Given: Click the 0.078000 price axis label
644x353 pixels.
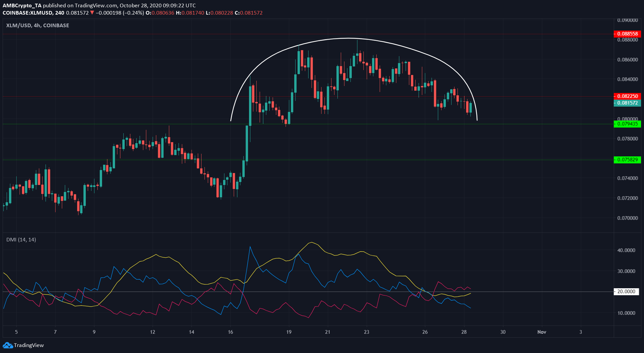Looking at the screenshot, I should click(627, 139).
